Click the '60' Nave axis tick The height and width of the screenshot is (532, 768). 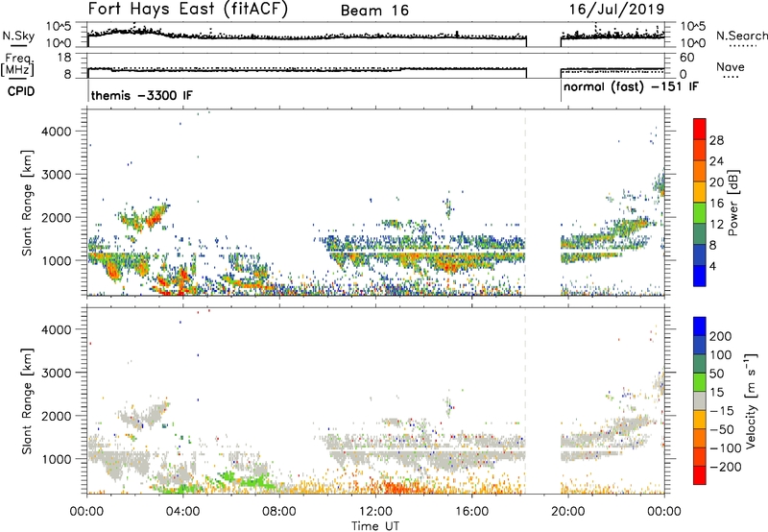pos(687,58)
